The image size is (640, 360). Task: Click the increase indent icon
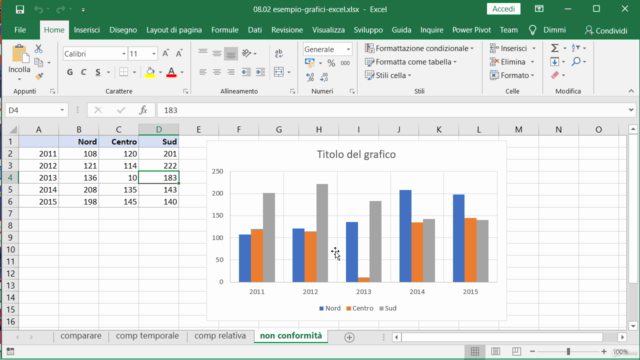pos(260,72)
